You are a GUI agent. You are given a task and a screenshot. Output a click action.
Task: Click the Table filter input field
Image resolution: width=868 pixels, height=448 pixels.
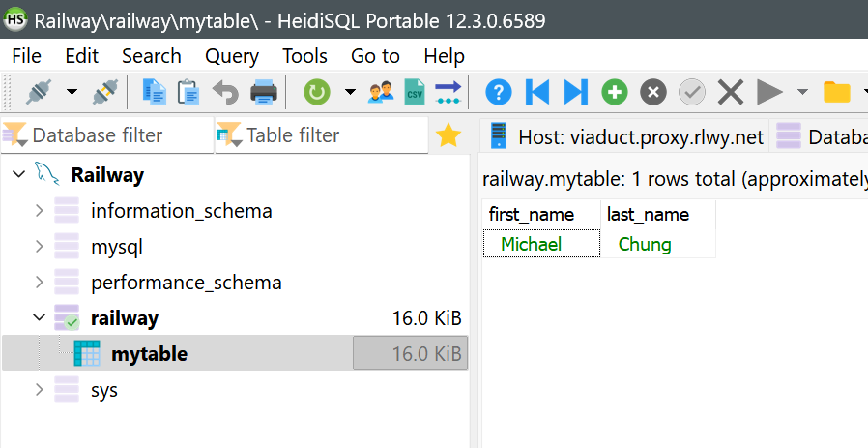pos(322,135)
